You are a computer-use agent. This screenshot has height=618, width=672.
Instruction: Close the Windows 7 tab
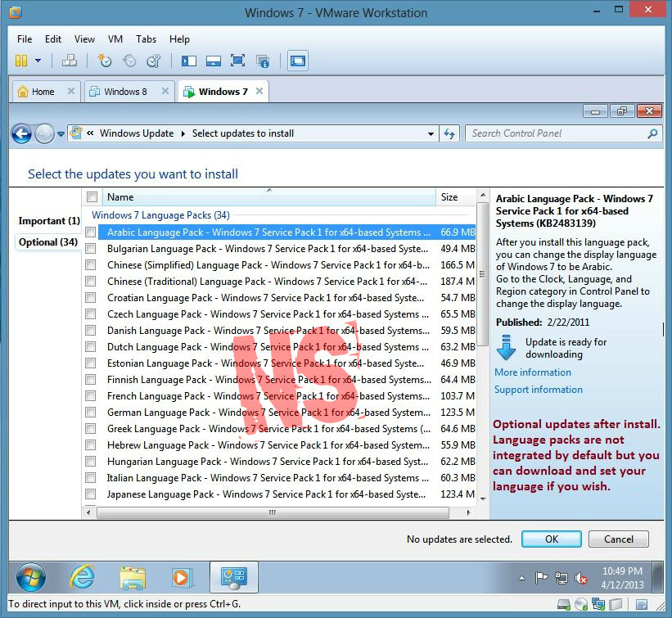coord(259,91)
